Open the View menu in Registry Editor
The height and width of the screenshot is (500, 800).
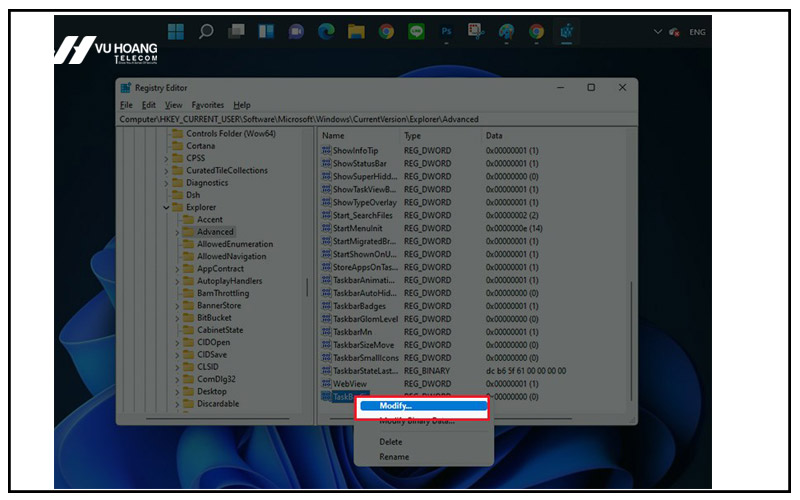[x=173, y=105]
